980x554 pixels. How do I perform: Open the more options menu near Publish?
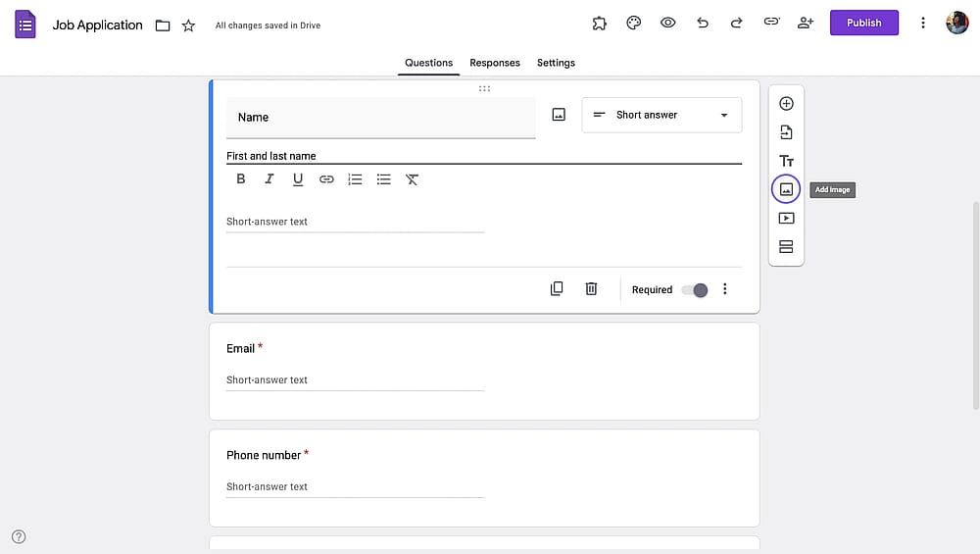[922, 24]
